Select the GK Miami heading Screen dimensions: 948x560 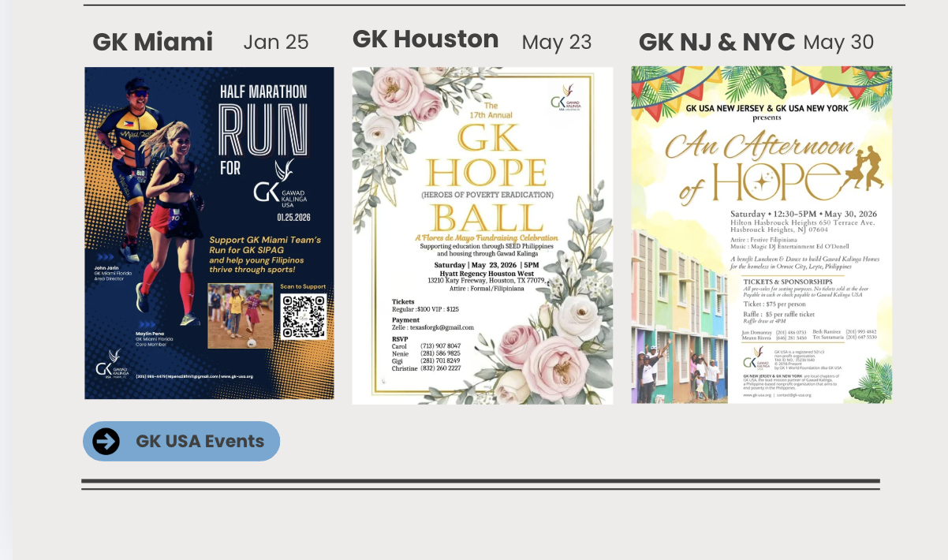click(x=152, y=42)
